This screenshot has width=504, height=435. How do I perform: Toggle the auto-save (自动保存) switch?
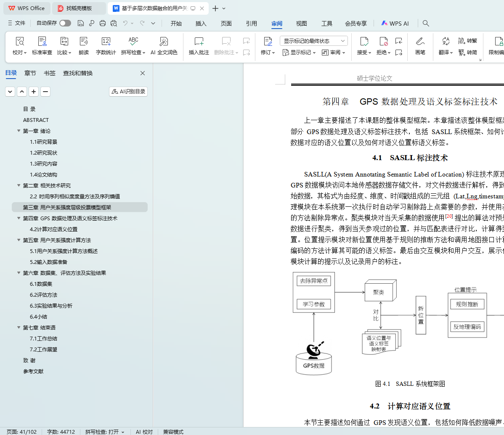[x=65, y=23]
